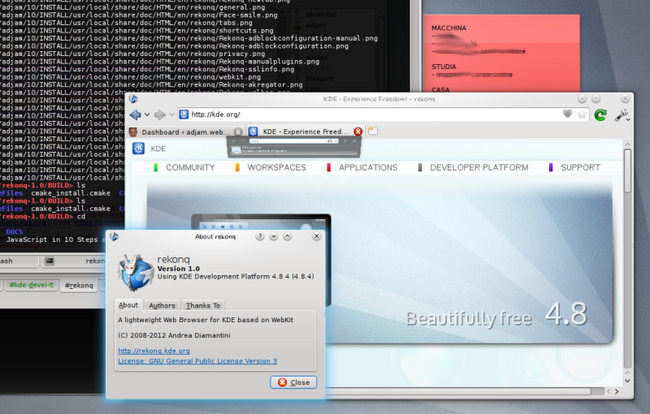This screenshot has width=650, height=414.
Task: Click the terminal icon on the rekon tab
Action: pos(49,261)
